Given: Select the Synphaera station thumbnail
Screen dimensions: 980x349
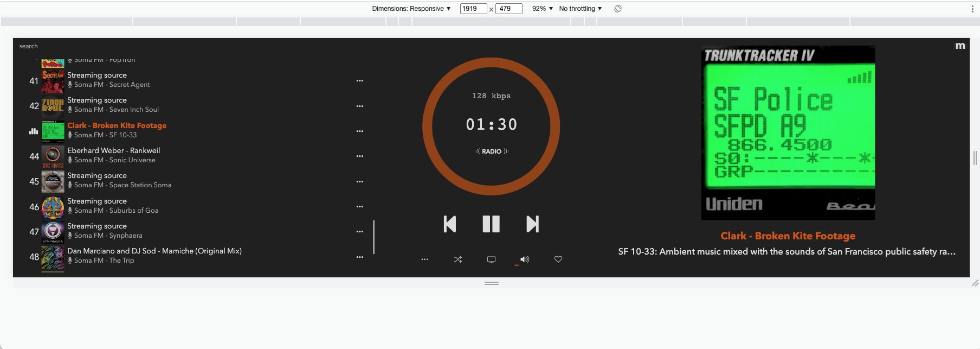Looking at the screenshot, I should (53, 232).
